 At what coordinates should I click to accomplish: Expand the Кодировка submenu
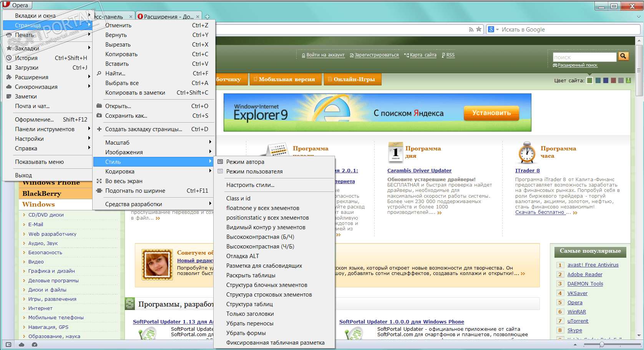(x=154, y=172)
